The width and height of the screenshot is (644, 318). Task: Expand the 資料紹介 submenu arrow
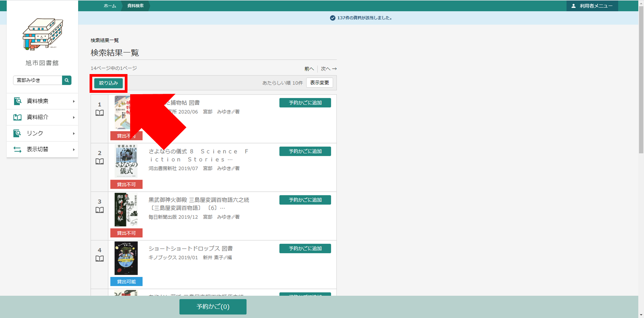point(74,117)
